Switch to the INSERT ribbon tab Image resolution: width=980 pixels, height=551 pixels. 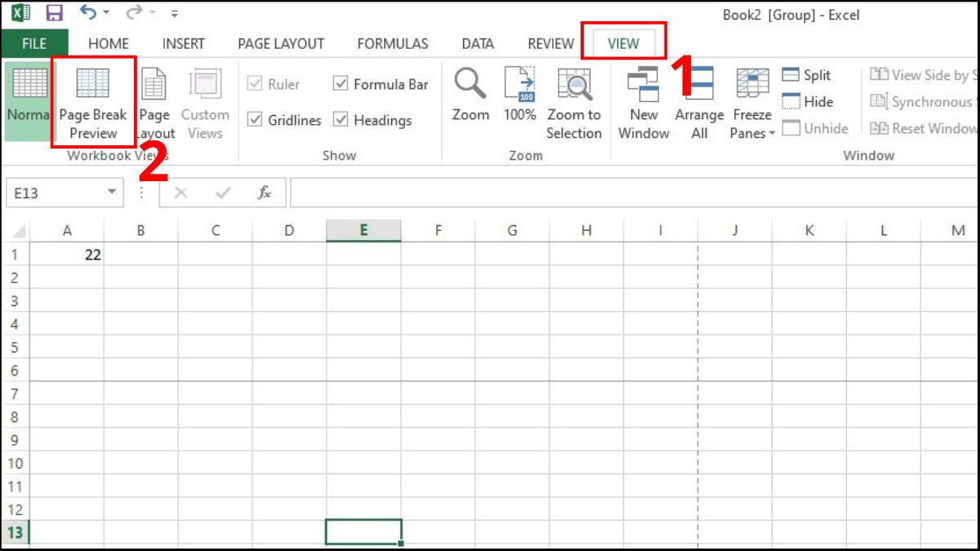184,43
